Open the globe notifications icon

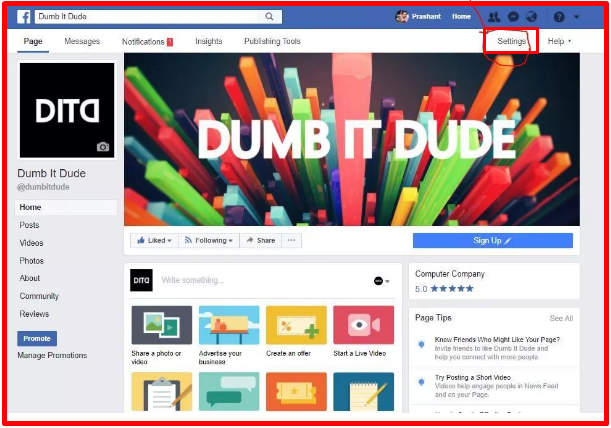click(532, 17)
